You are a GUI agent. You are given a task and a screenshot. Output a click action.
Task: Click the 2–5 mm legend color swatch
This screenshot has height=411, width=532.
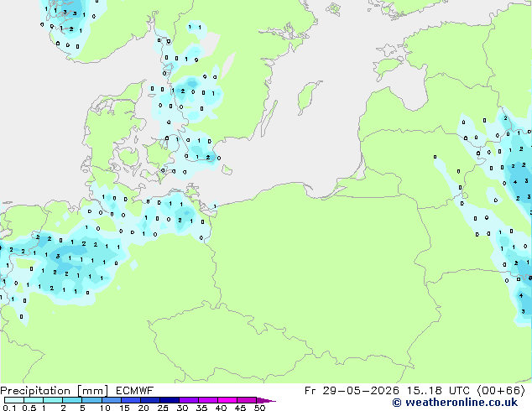(x=72, y=400)
